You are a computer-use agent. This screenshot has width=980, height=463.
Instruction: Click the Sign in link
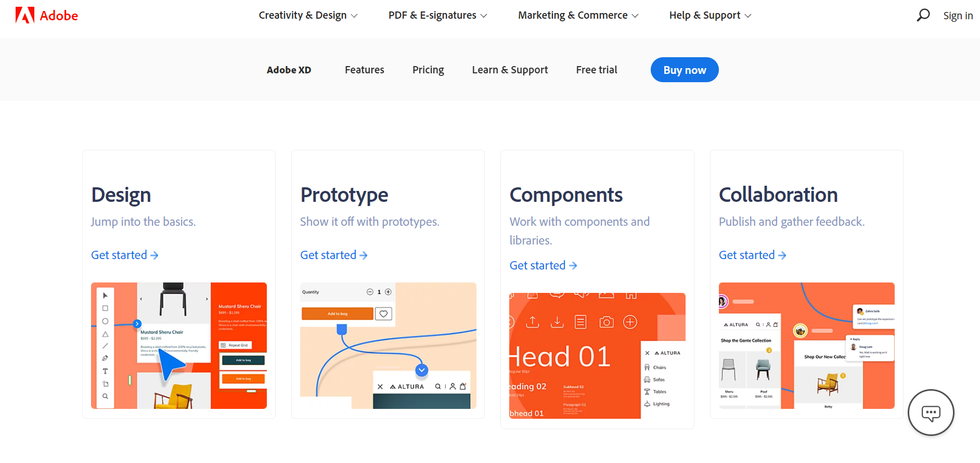[958, 16]
